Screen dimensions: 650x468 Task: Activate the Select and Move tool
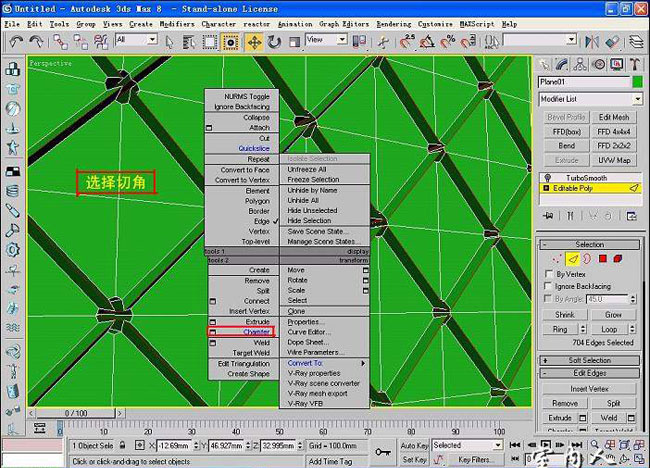coord(254,42)
